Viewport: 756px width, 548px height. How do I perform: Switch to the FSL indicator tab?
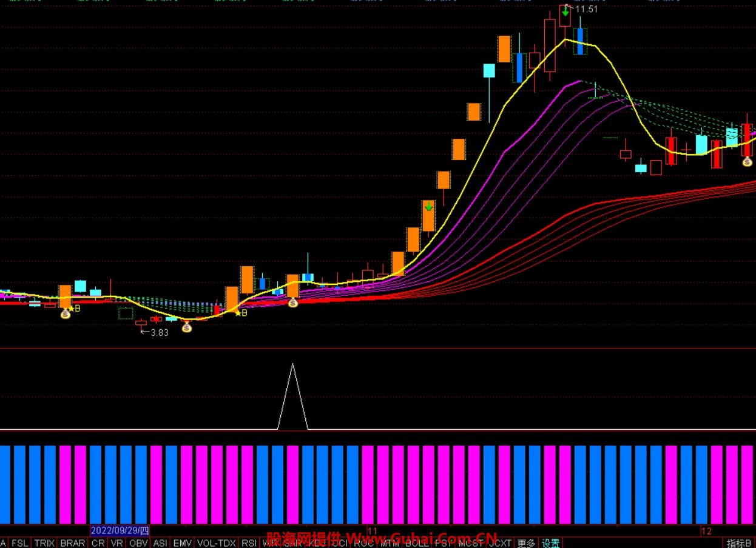20,543
